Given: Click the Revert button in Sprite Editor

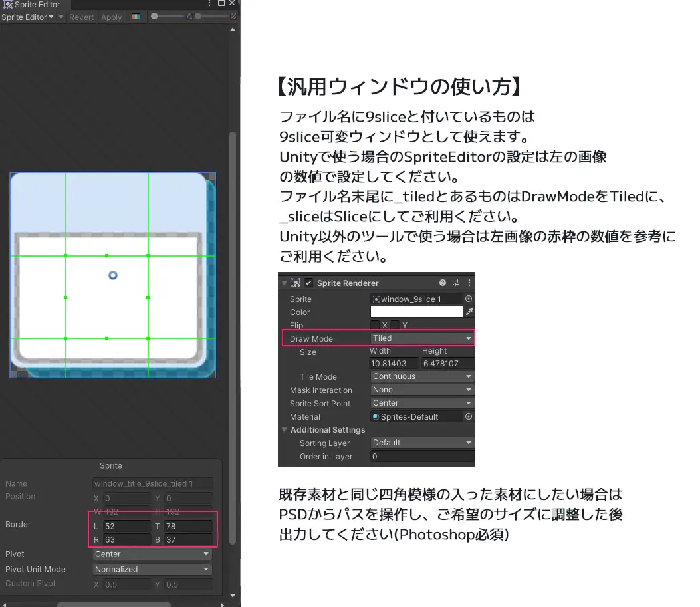Looking at the screenshot, I should pyautogui.click(x=81, y=17).
